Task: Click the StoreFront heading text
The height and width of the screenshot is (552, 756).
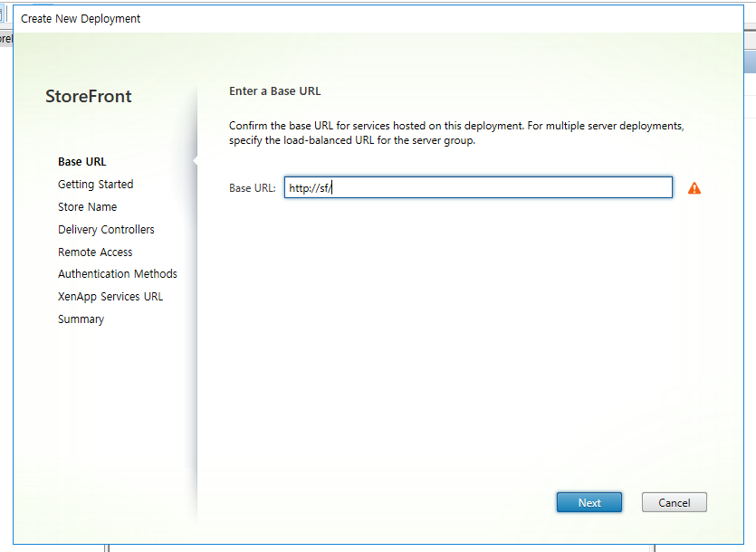Action: pos(88,97)
